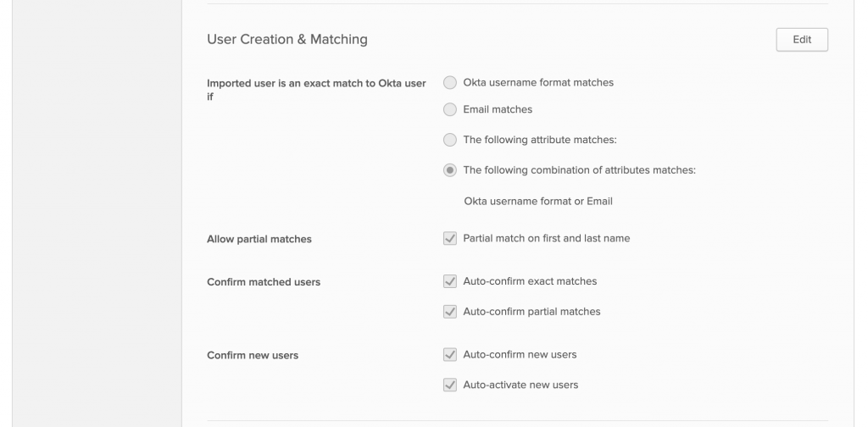Click the User Creation & Matching heading
The image size is (868, 427).
287,39
